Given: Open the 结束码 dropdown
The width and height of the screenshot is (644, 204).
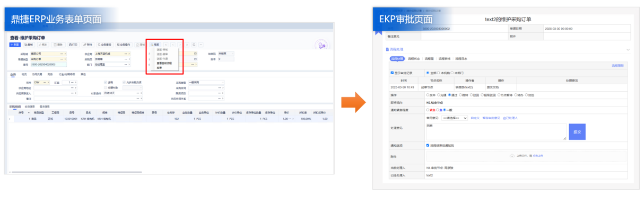Looking at the screenshot, I should [225, 54].
